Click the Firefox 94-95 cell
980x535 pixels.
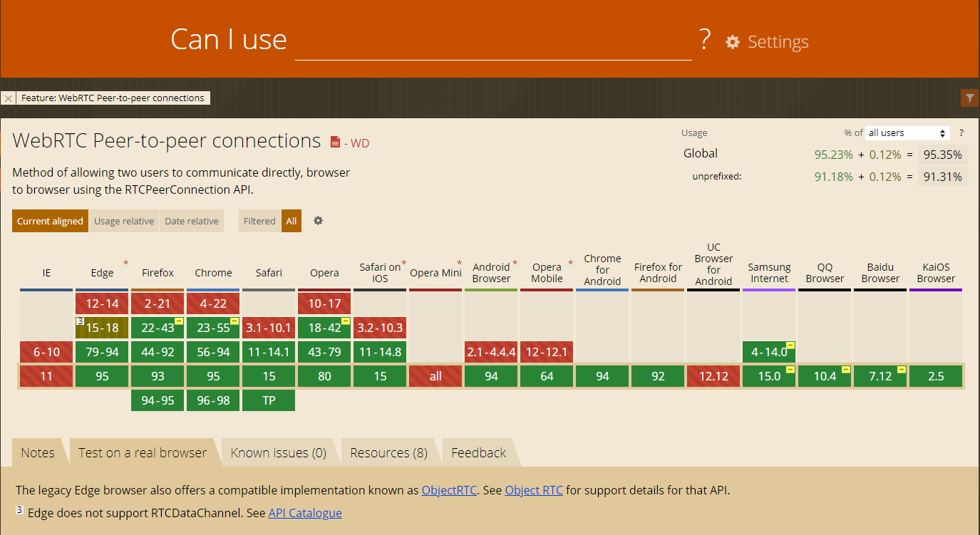click(x=158, y=400)
